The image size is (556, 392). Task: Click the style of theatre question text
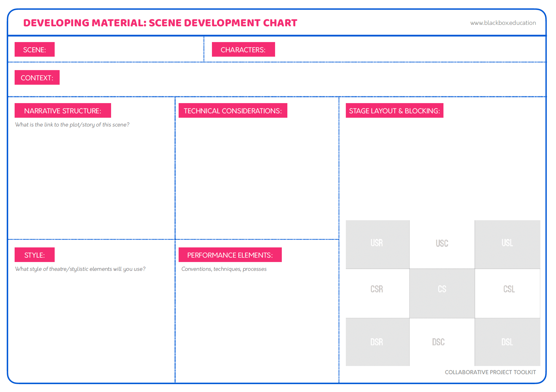[x=80, y=269]
